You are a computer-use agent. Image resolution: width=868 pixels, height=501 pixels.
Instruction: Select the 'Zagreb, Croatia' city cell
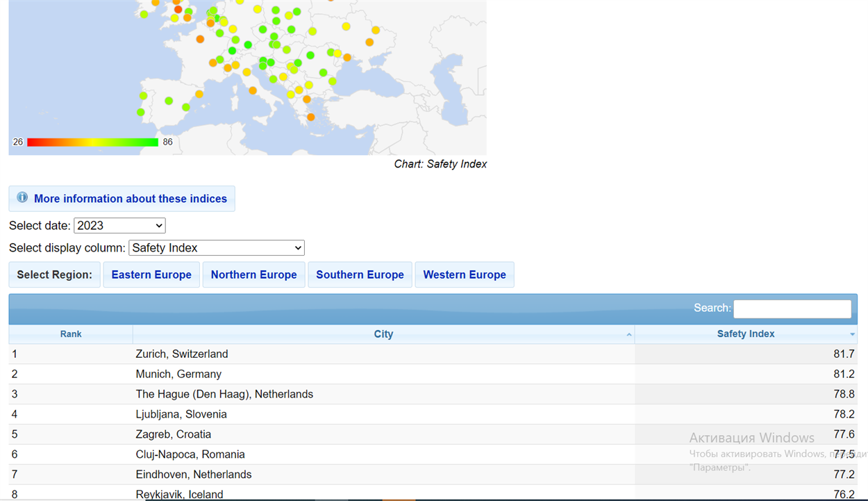pos(174,434)
